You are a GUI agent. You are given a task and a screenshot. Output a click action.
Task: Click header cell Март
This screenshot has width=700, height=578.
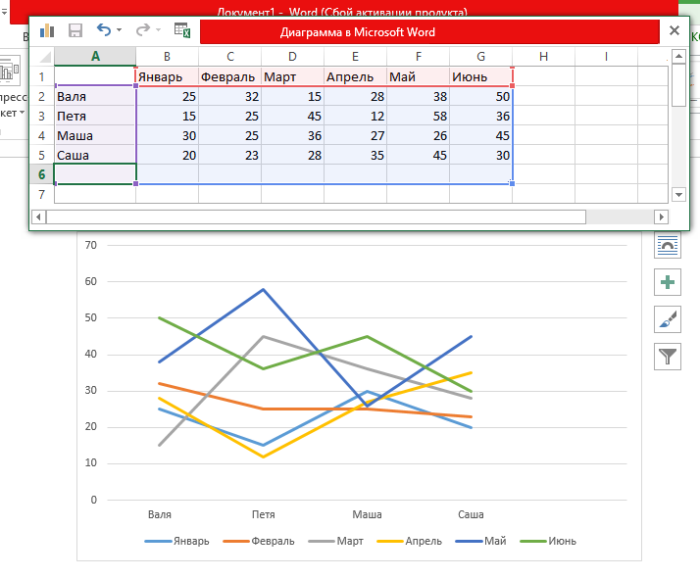(x=292, y=77)
